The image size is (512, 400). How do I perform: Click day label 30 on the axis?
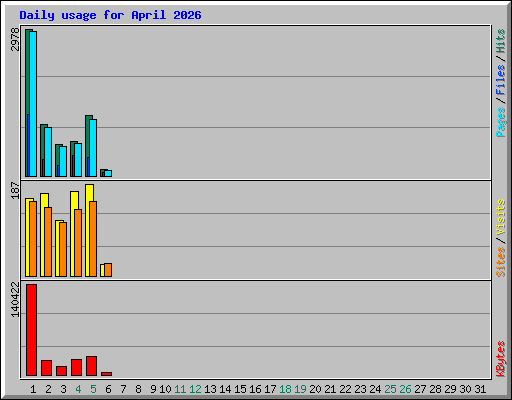(465, 389)
